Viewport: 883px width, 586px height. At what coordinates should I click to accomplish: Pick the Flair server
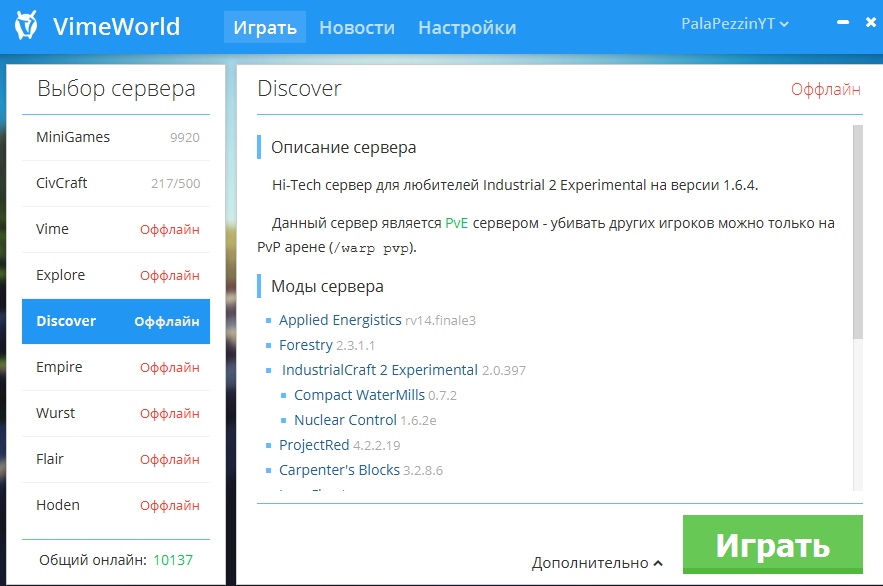pyautogui.click(x=116, y=459)
